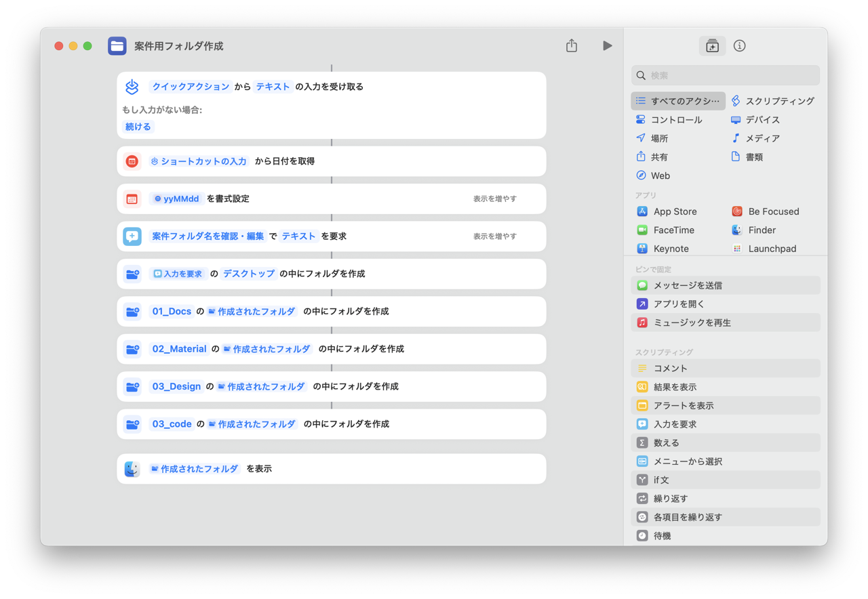Screen dimensions: 868x599
Task: Open the 続ける no-input option
Action: pos(138,127)
